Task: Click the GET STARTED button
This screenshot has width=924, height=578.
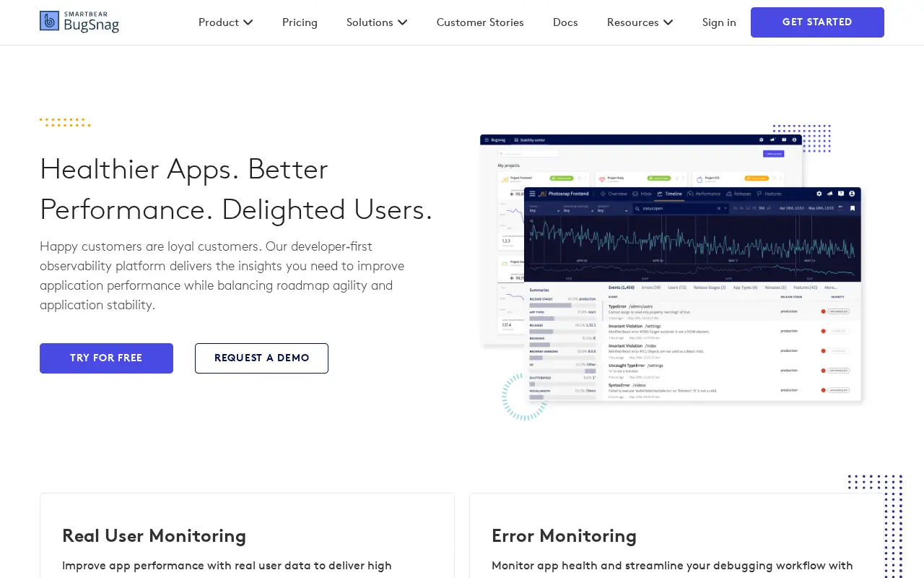Action: (x=817, y=22)
